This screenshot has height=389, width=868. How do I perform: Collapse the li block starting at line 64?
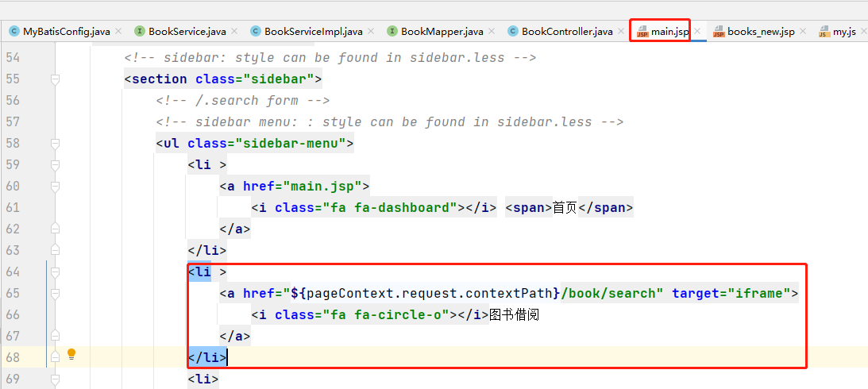pyautogui.click(x=54, y=272)
